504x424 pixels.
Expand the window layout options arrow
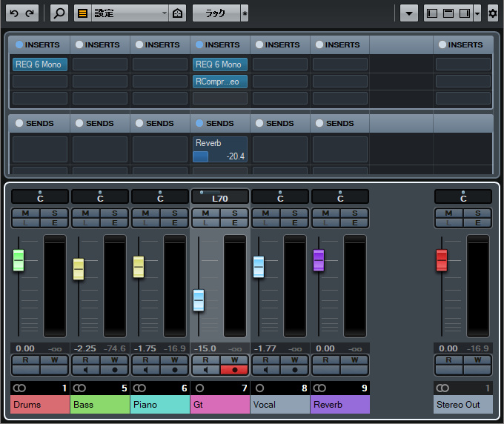(x=477, y=13)
